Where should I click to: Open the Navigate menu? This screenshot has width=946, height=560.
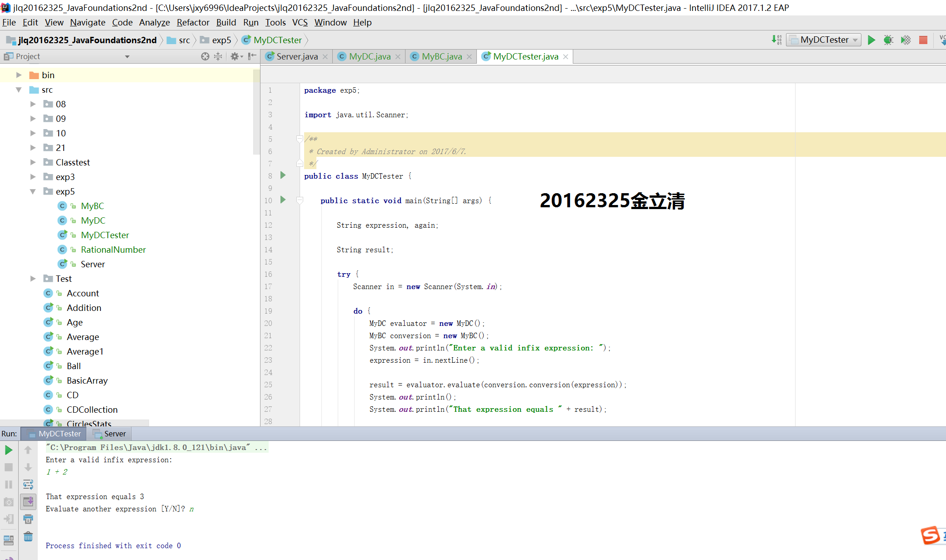pos(88,22)
